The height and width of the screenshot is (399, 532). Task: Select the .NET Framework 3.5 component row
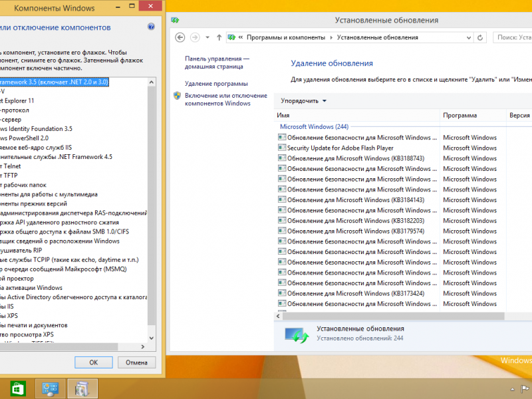[55, 82]
